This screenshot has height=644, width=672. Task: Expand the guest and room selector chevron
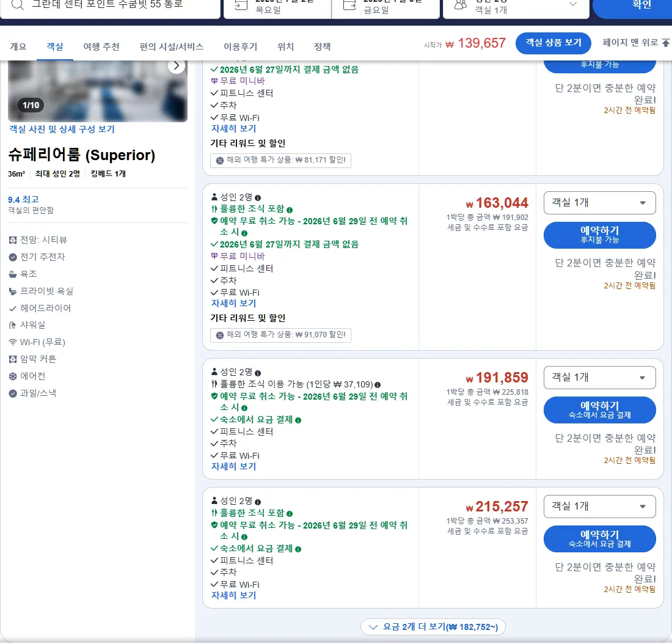click(572, 4)
